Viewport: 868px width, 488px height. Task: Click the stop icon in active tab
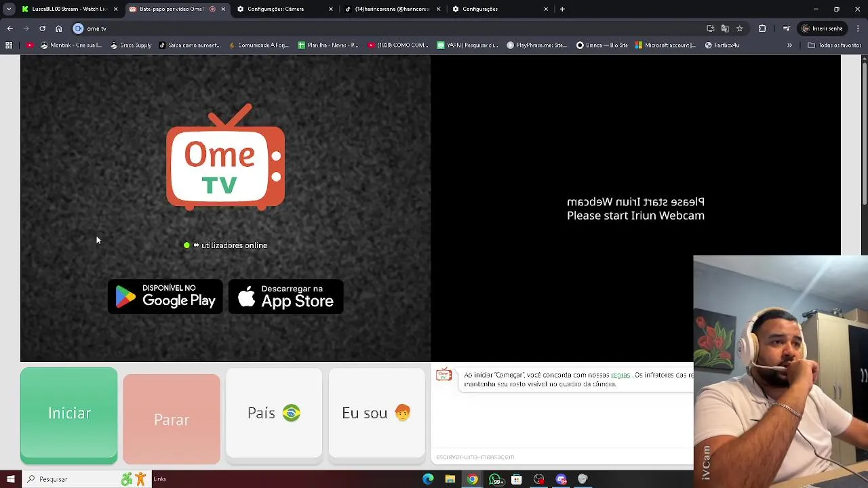tap(212, 9)
